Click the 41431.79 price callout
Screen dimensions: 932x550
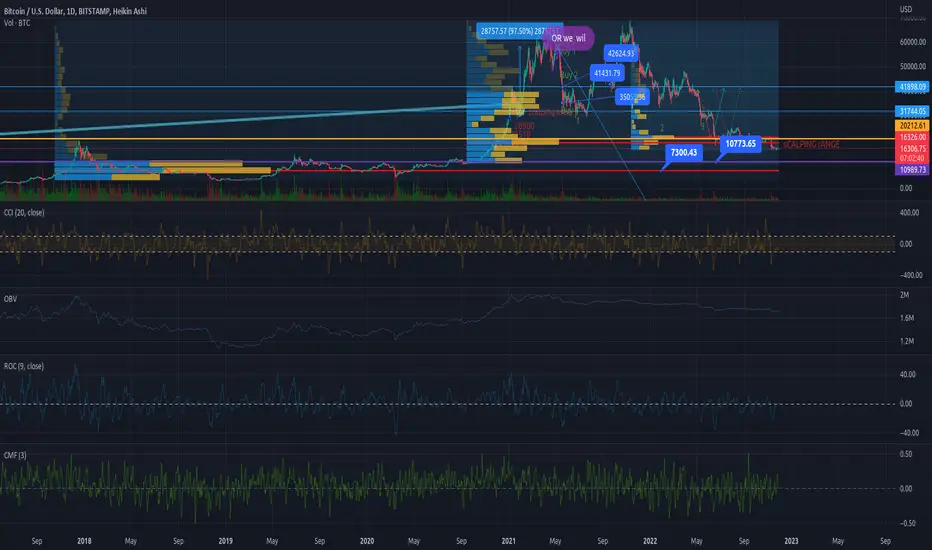607,73
